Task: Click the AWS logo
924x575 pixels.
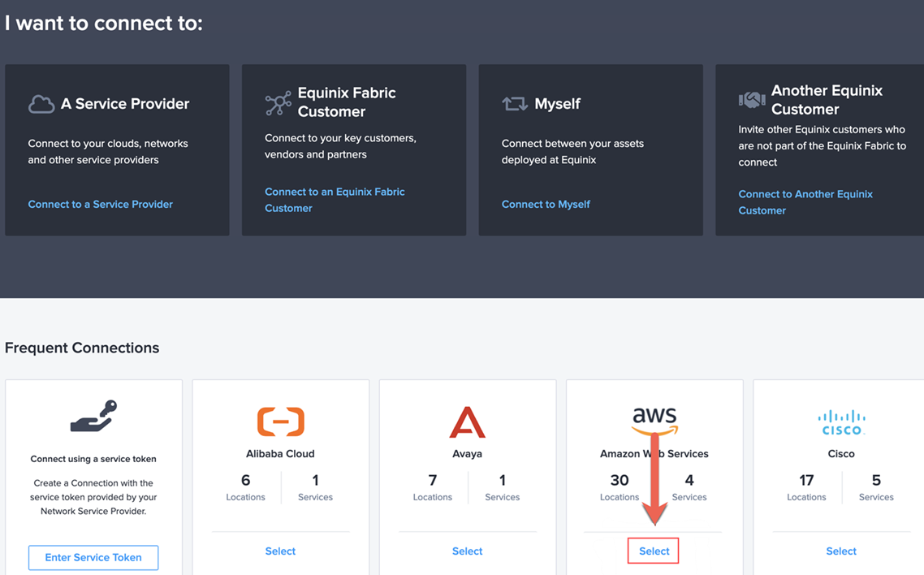Action: click(x=654, y=421)
